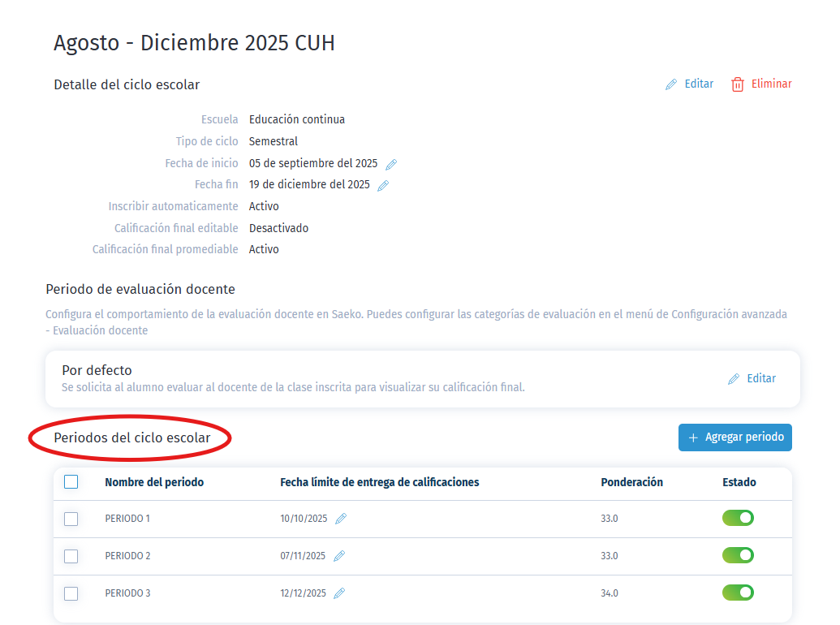Viewport: 840px width, 625px height.
Task: Click the 34.0 ponderación value
Action: tap(610, 593)
